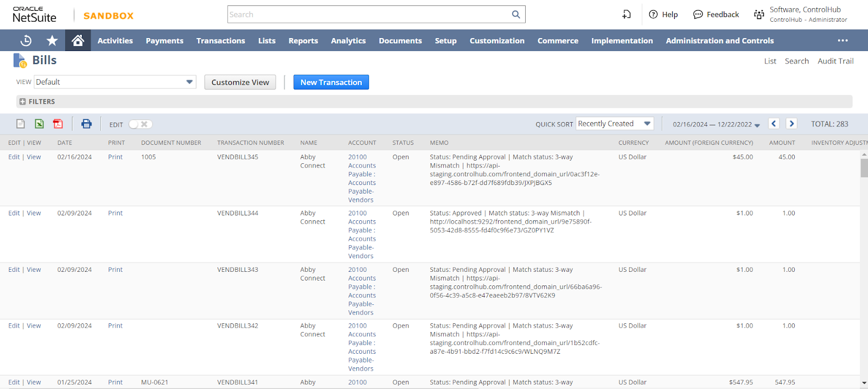868x389 pixels.
Task: Click the Customize View button
Action: (240, 82)
